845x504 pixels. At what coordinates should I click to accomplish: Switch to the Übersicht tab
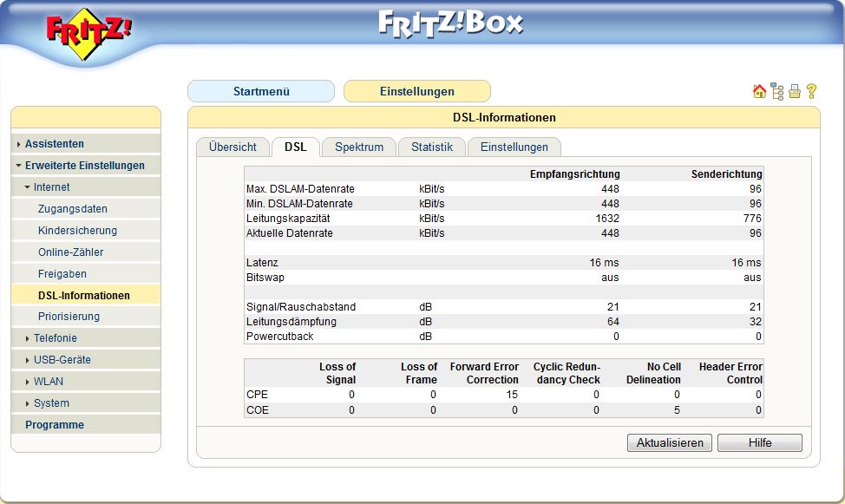(x=233, y=147)
